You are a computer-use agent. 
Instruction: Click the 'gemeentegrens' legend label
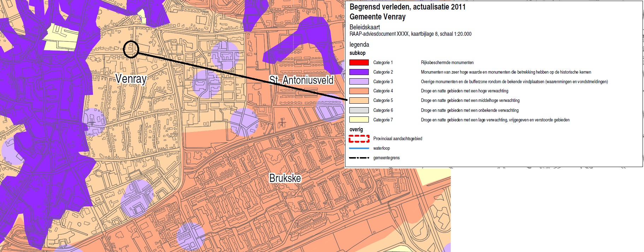[386, 158]
